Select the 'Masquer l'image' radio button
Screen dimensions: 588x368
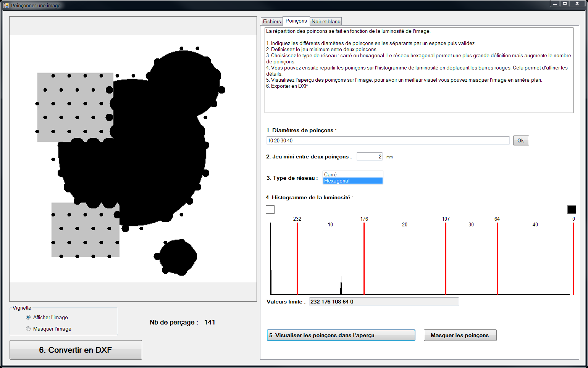[28, 329]
